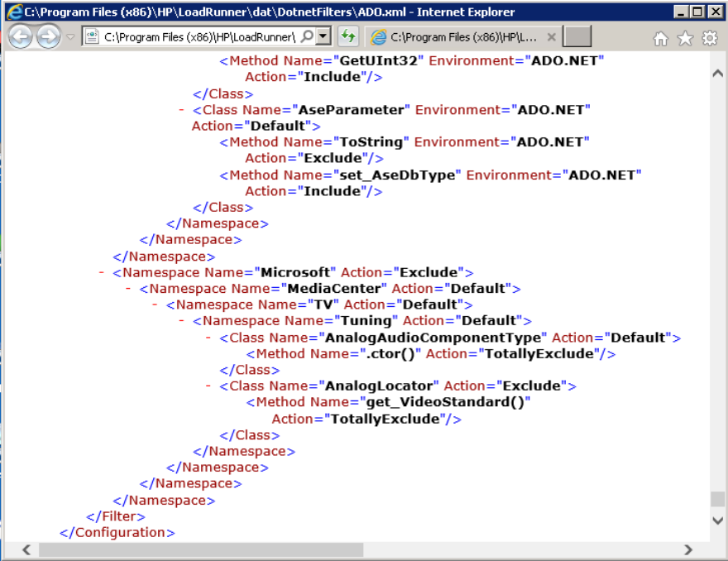Collapse the Tuning namespace node
The width and height of the screenshot is (728, 561).
(181, 321)
